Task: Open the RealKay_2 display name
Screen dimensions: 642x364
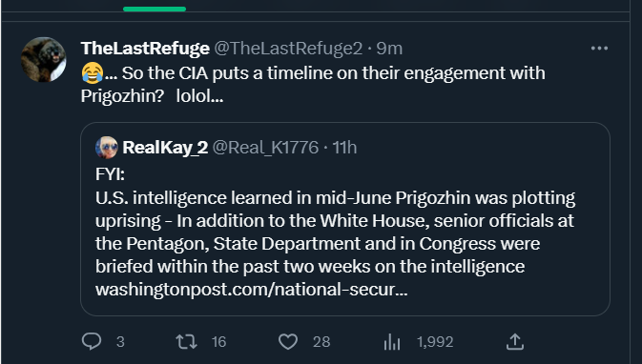Action: 165,148
